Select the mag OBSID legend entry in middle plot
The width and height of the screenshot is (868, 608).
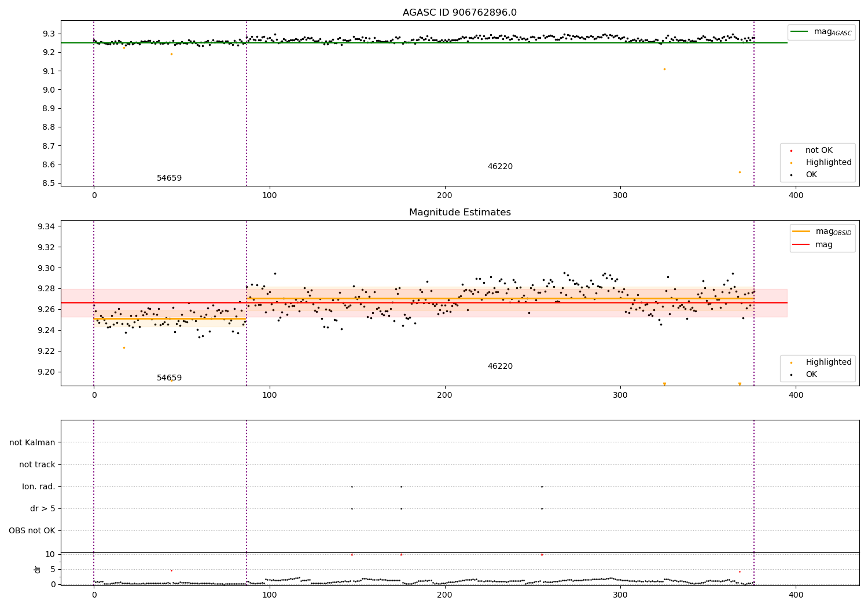point(822,232)
